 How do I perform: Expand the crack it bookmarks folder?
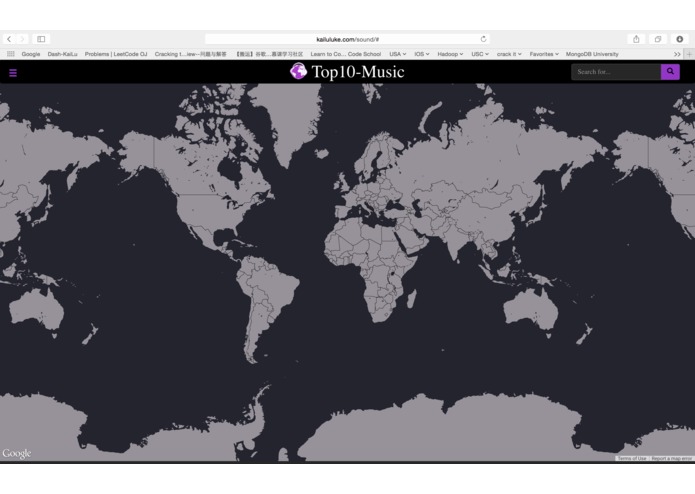coord(509,54)
